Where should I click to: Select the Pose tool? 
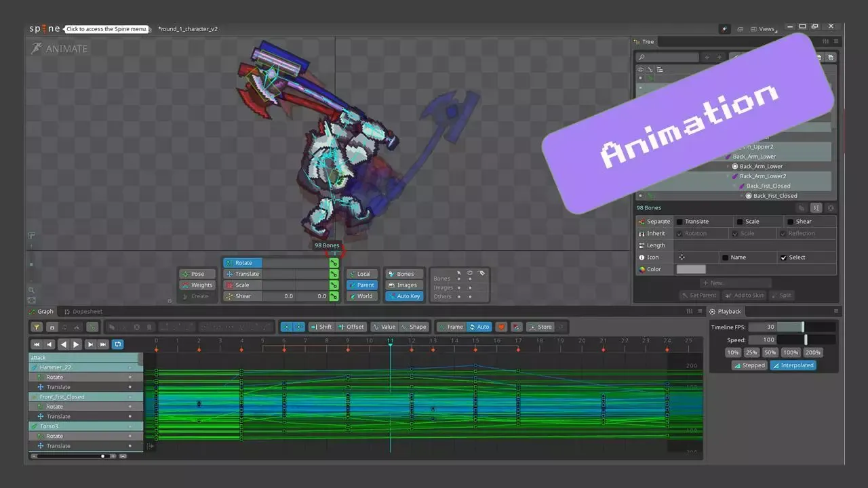(x=198, y=274)
